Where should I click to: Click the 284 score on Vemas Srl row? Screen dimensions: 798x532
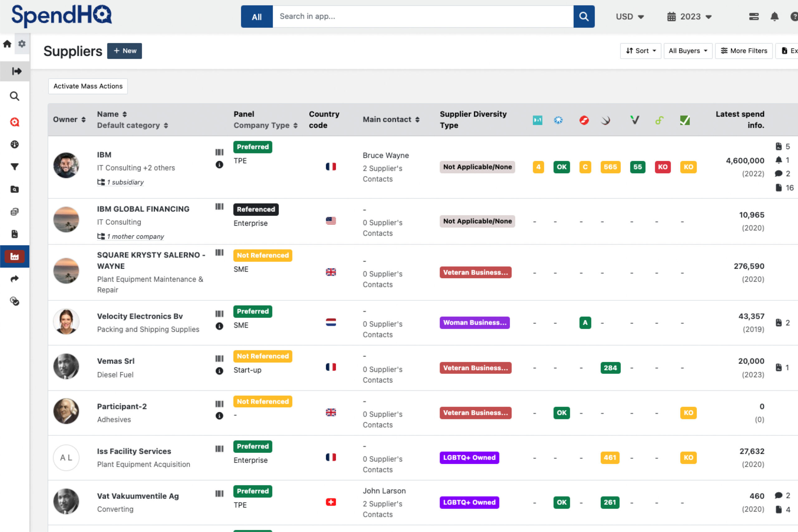point(610,368)
